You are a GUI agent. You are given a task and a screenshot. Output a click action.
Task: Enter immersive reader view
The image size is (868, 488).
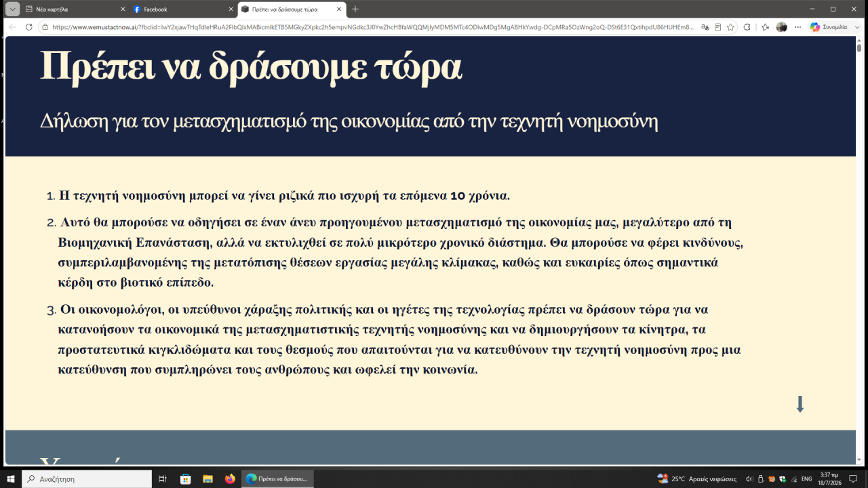(718, 27)
